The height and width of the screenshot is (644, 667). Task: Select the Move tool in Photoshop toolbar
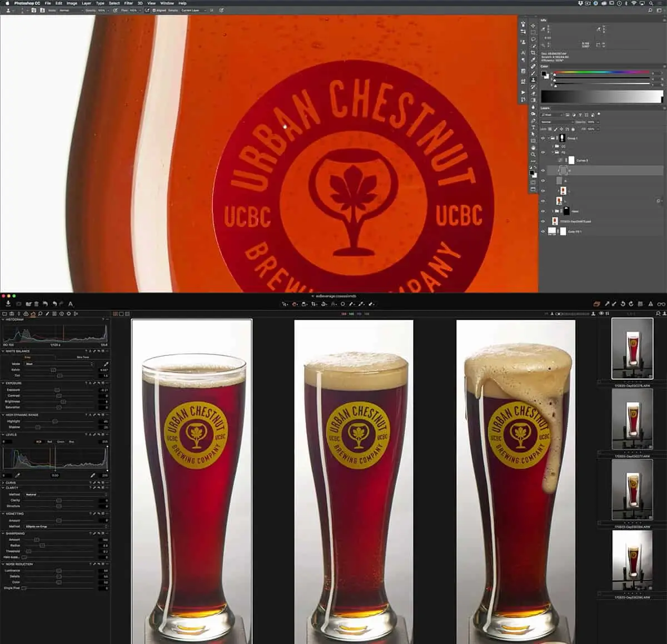coord(533,26)
